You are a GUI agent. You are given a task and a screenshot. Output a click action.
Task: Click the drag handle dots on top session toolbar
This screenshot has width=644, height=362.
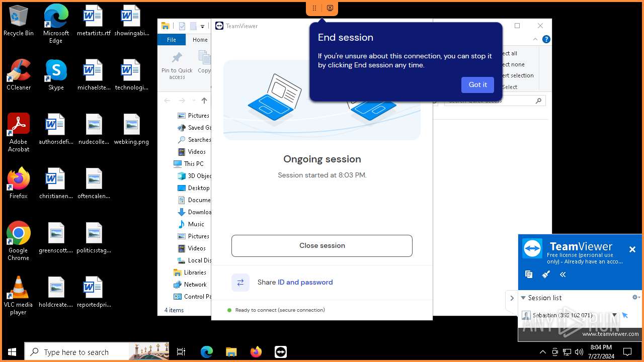(314, 8)
